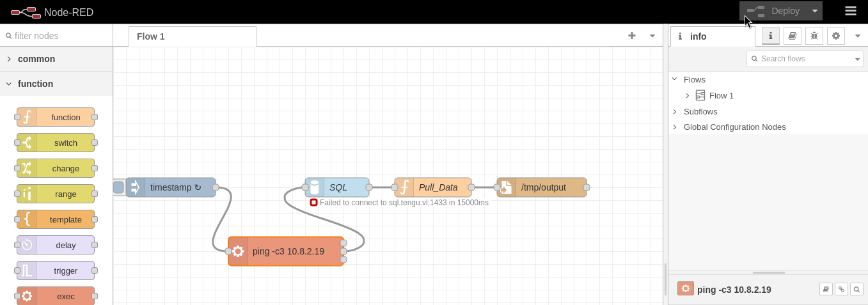Collapse the function palette category
The height and width of the screenshot is (305, 868).
56,84
